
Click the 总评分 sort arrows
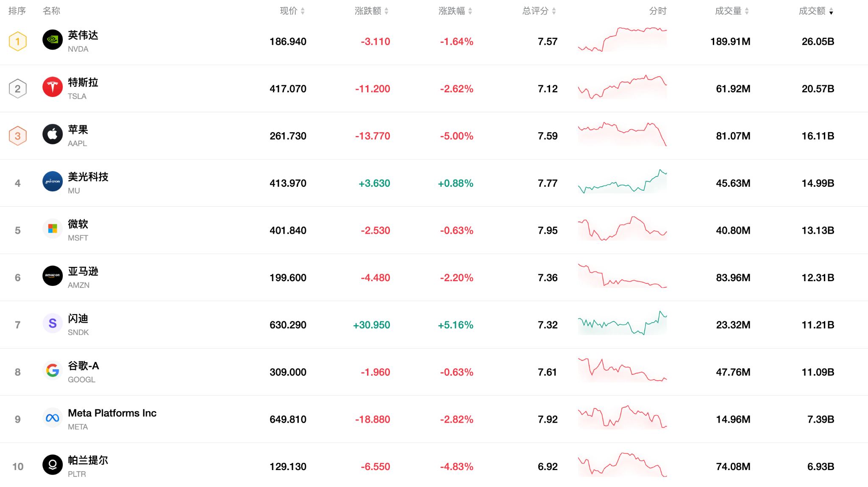(x=554, y=11)
